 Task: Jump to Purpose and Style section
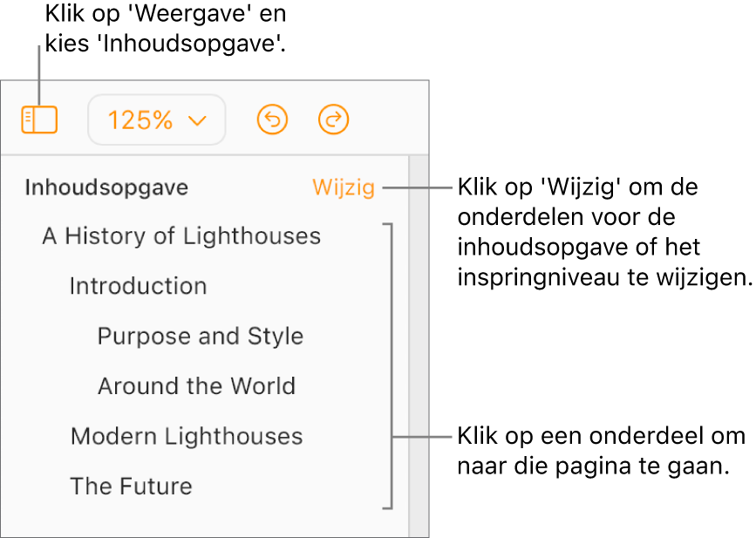click(x=201, y=337)
